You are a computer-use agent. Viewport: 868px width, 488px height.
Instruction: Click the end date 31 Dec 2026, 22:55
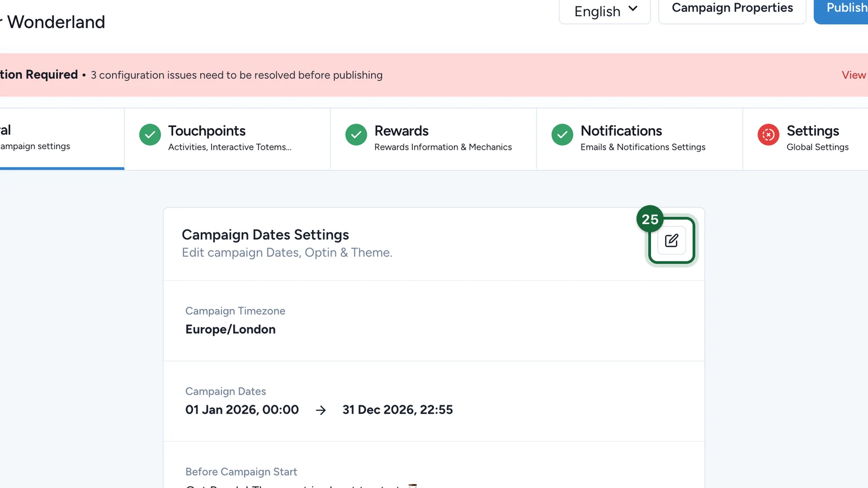(x=398, y=410)
